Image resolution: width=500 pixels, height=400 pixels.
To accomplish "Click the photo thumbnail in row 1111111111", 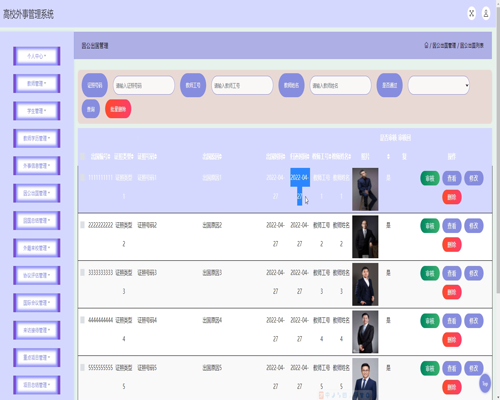I will [x=365, y=189].
